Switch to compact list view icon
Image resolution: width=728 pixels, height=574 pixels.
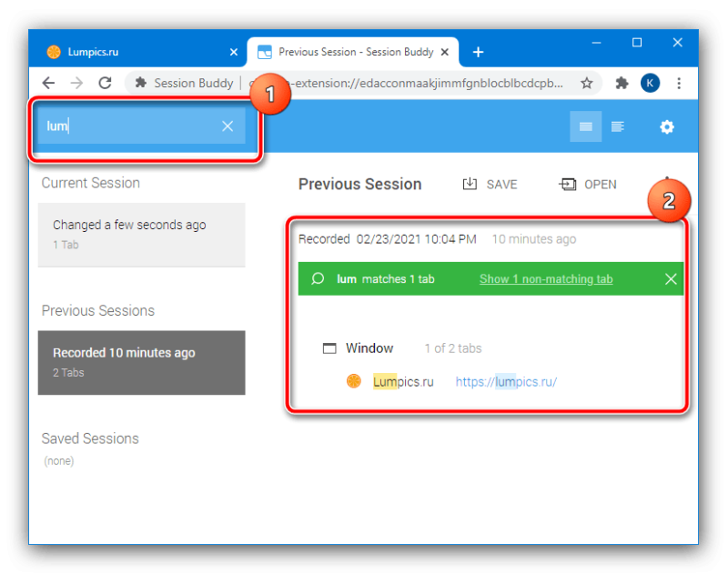[x=585, y=126]
